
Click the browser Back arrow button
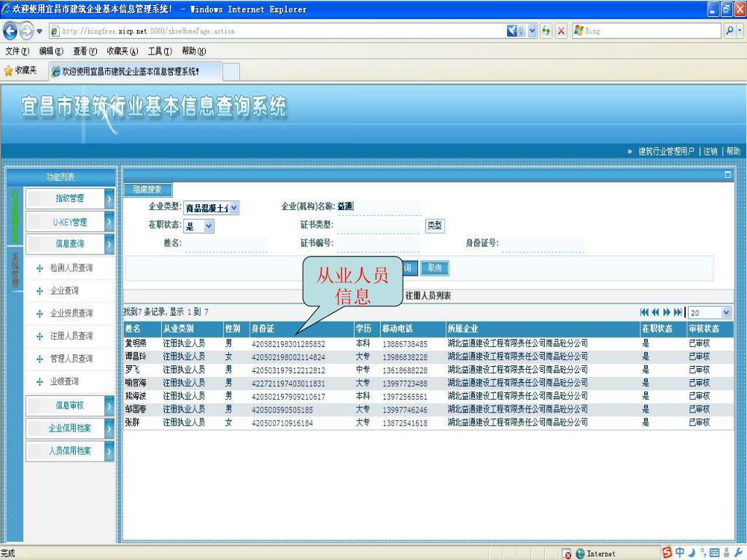10,31
